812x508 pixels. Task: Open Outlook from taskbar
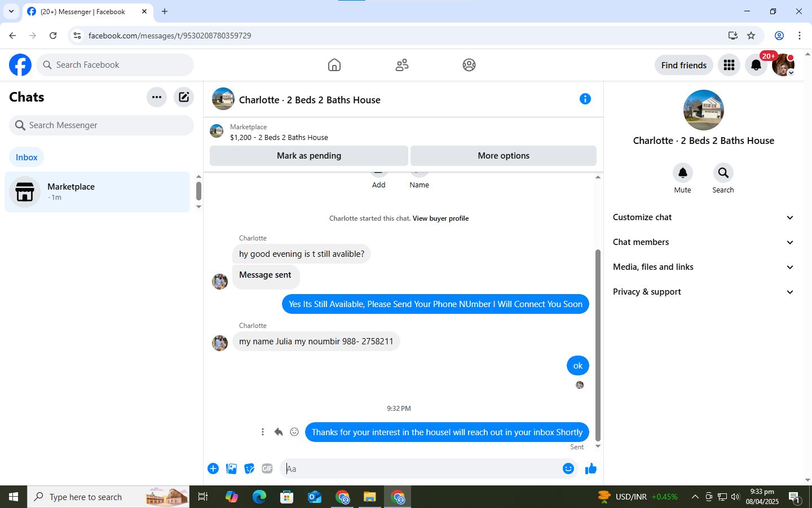click(x=315, y=497)
